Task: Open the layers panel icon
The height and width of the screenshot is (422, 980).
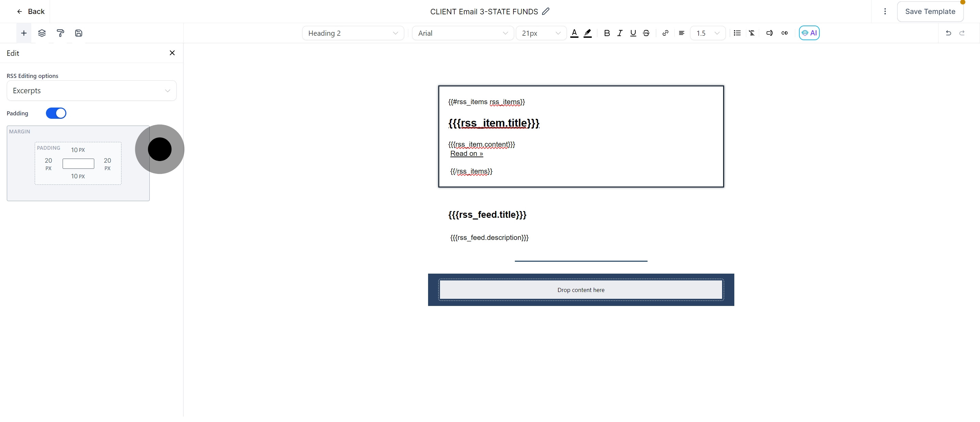Action: click(x=42, y=33)
